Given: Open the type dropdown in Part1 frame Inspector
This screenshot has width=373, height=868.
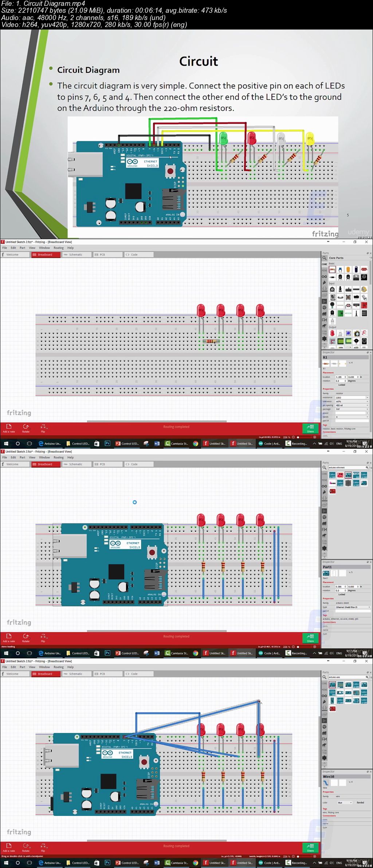Looking at the screenshot, I should 353,607.
